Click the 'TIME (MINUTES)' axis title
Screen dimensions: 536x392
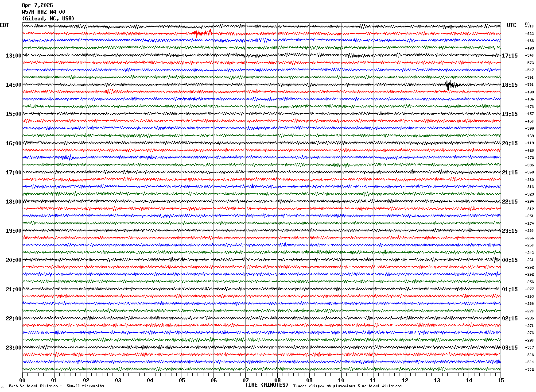coord(267,385)
